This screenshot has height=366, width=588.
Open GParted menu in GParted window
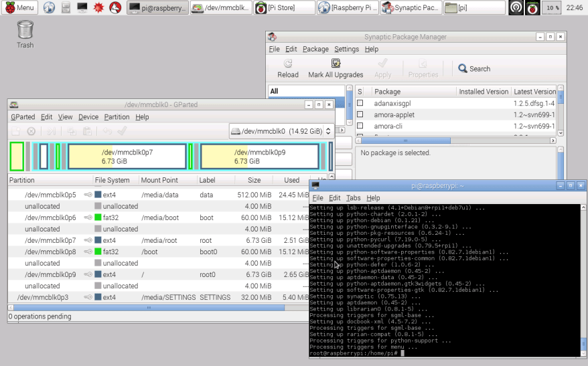(x=23, y=117)
